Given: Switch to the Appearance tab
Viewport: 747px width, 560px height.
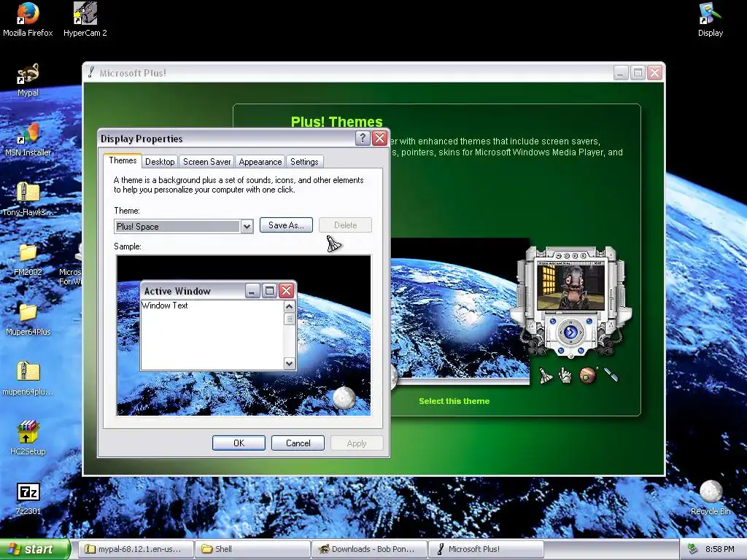Looking at the screenshot, I should 260,162.
